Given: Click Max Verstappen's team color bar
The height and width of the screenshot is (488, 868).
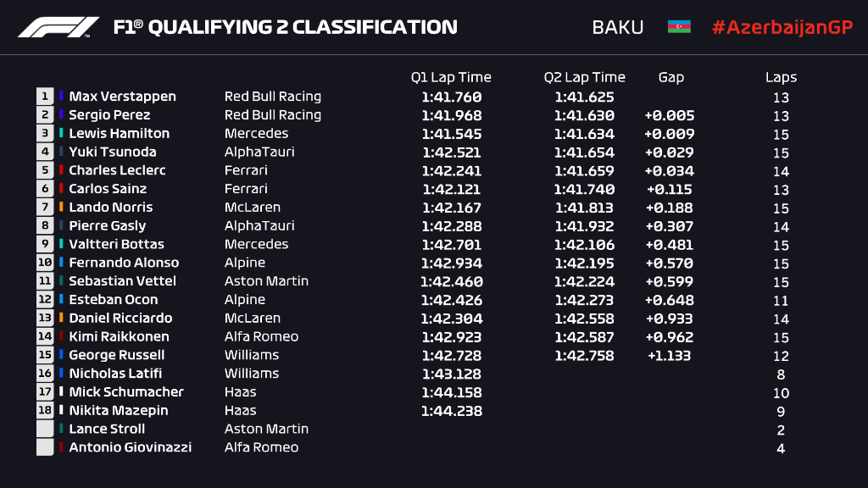Looking at the screenshot, I should (61, 97).
